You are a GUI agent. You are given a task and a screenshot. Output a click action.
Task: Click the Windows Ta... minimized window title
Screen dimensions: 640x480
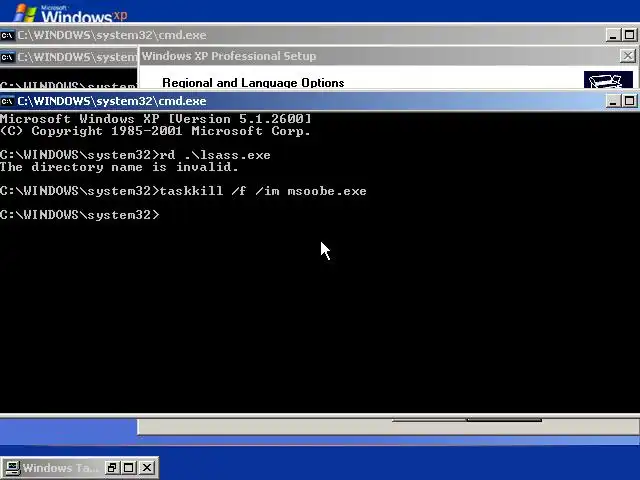(60, 468)
